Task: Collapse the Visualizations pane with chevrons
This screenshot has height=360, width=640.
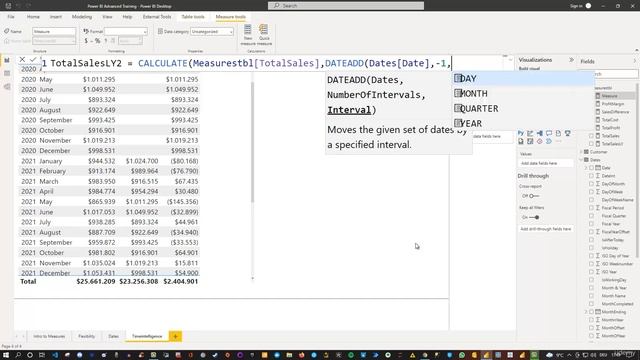Action: [571, 60]
